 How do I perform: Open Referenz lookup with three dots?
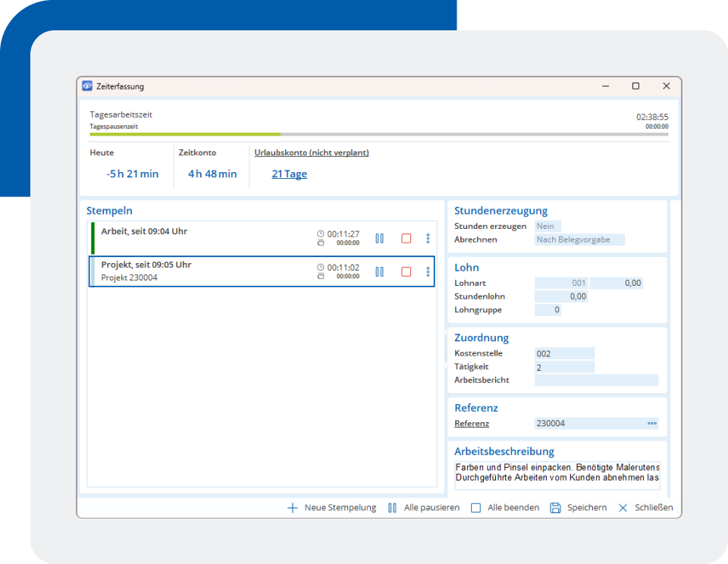(651, 424)
